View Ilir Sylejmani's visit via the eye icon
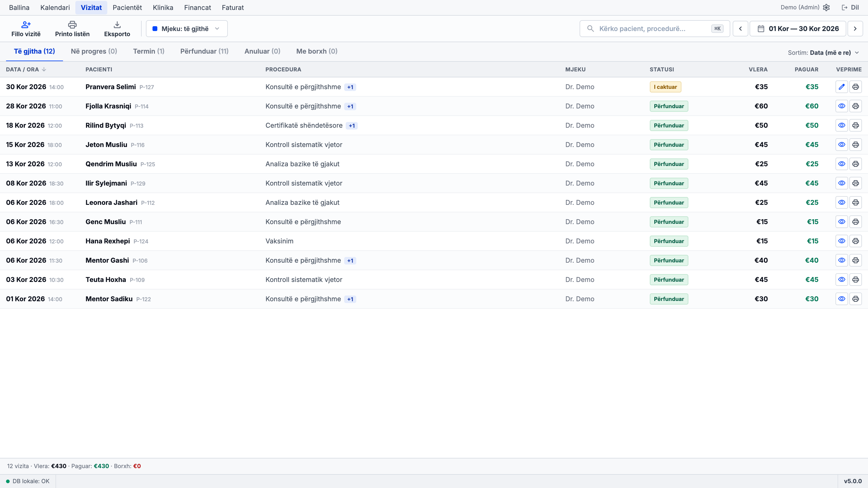Screen dimensions: 868x488 (842, 183)
